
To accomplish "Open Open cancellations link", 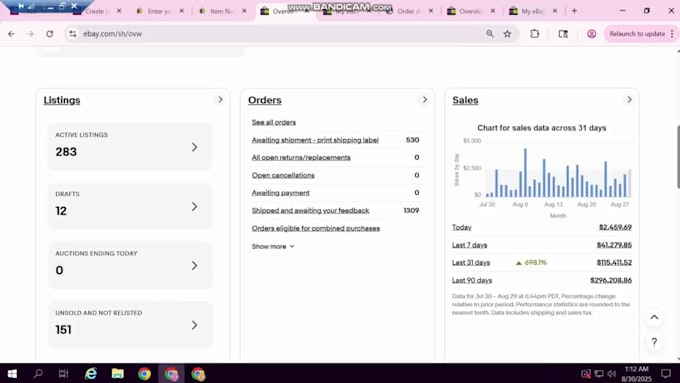I will 283,175.
